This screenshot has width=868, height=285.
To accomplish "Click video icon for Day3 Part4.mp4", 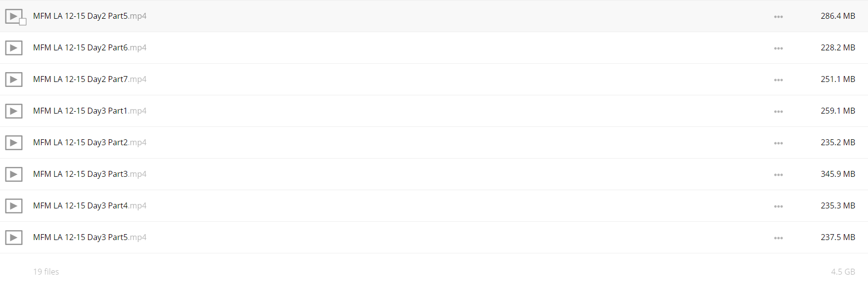I will pyautogui.click(x=14, y=206).
